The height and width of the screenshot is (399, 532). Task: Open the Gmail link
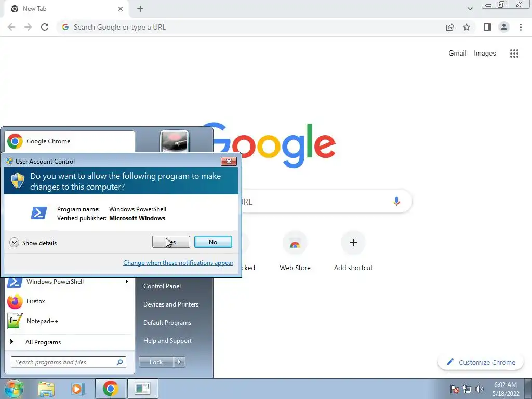(x=457, y=54)
